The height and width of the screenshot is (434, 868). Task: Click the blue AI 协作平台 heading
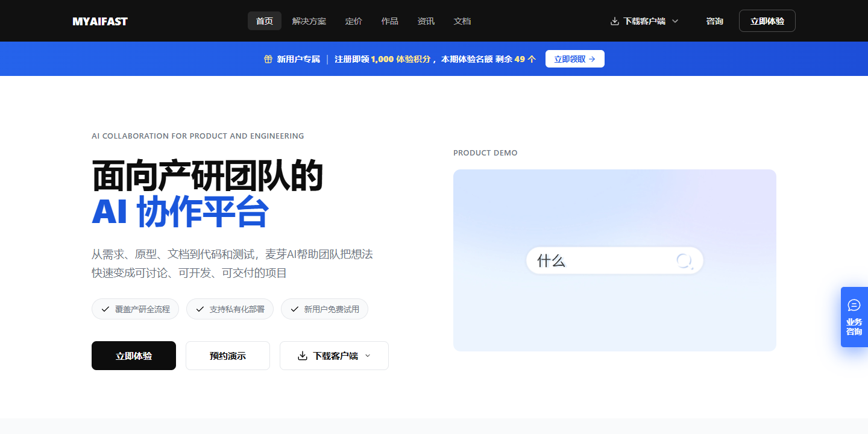coord(180,212)
